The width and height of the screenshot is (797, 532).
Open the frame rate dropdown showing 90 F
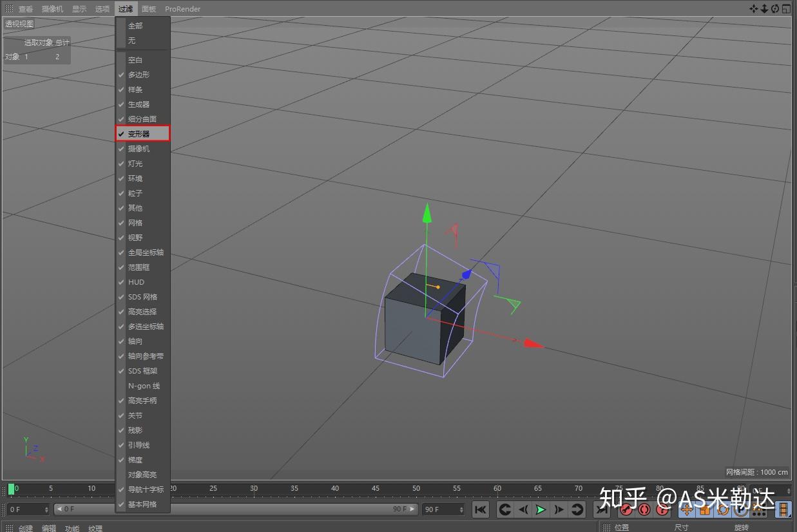[x=443, y=509]
